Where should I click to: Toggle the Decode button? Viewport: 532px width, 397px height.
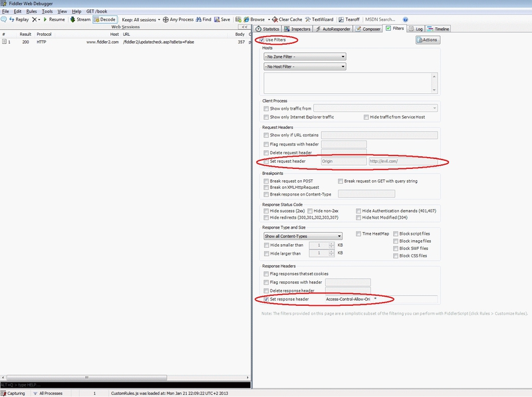click(x=105, y=20)
